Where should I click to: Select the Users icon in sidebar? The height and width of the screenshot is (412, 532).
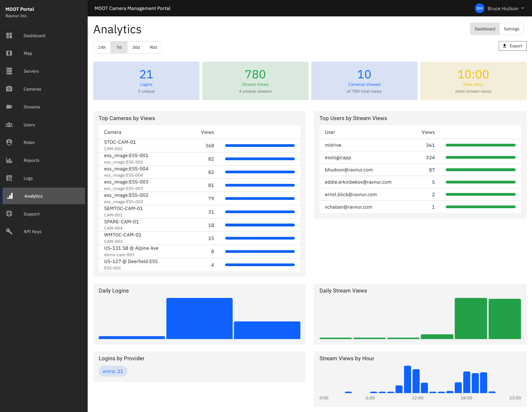click(9, 124)
